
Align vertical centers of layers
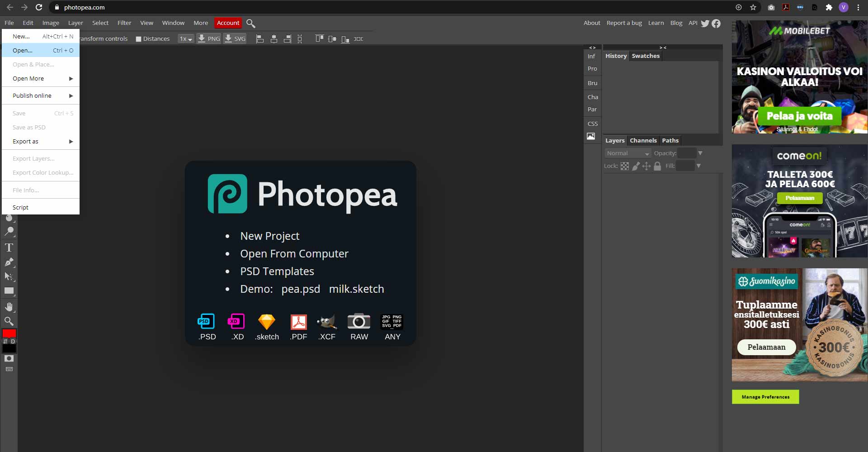(x=332, y=39)
